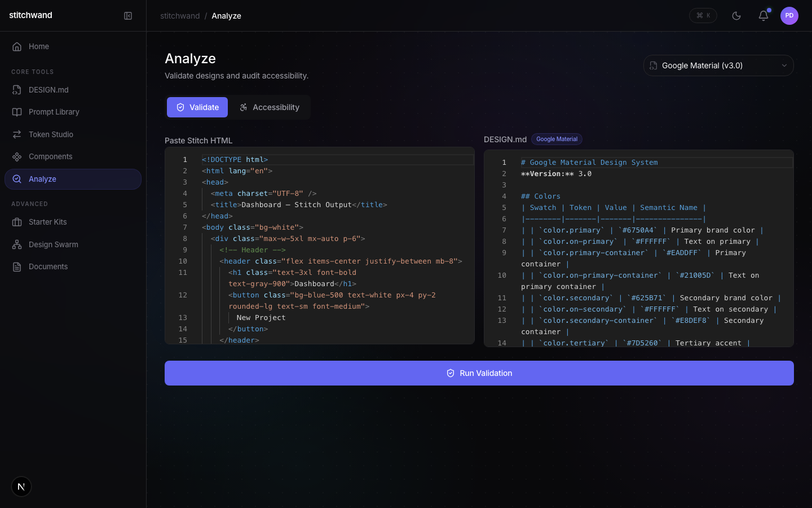Click the Google Material Design System heading
Image resolution: width=812 pixels, height=508 pixels.
point(589,163)
